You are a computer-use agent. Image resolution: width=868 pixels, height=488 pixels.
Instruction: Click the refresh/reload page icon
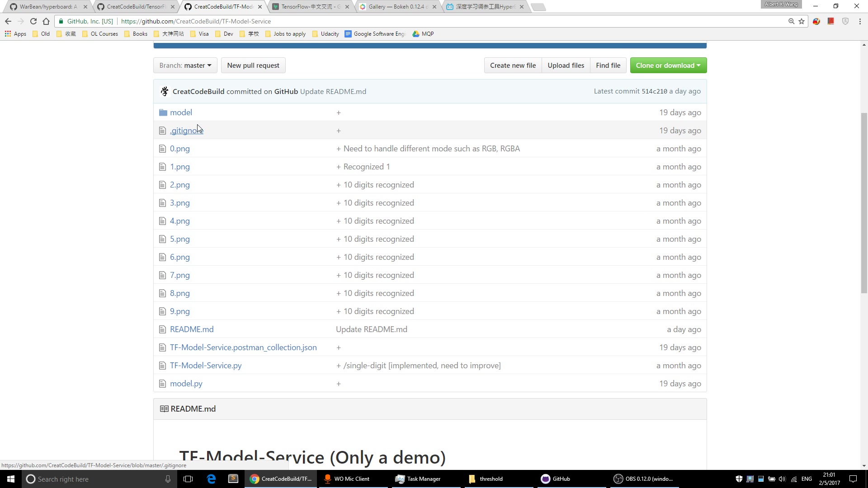click(33, 21)
